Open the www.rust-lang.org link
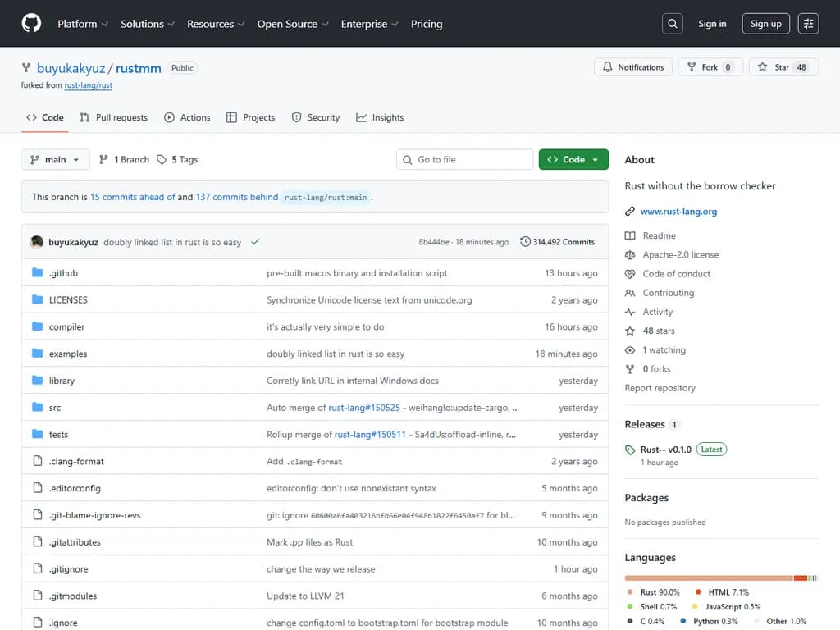The image size is (840, 630). click(678, 212)
